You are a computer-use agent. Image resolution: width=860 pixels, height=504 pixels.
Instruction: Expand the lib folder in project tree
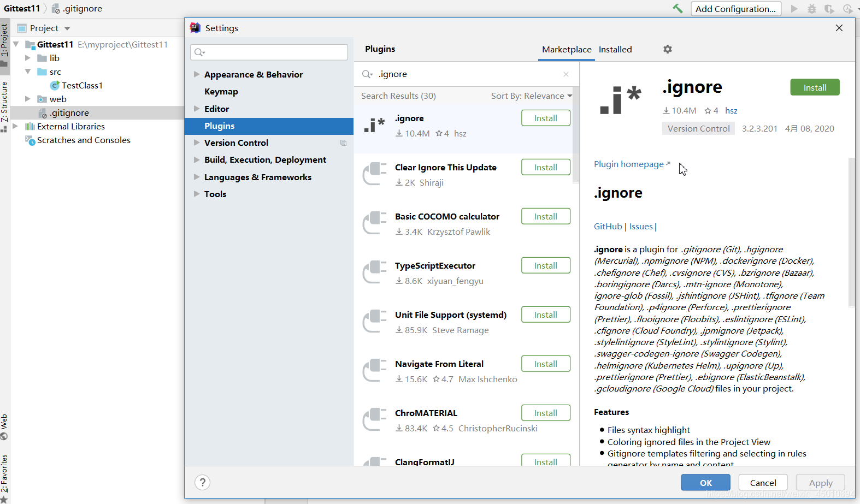tap(28, 58)
